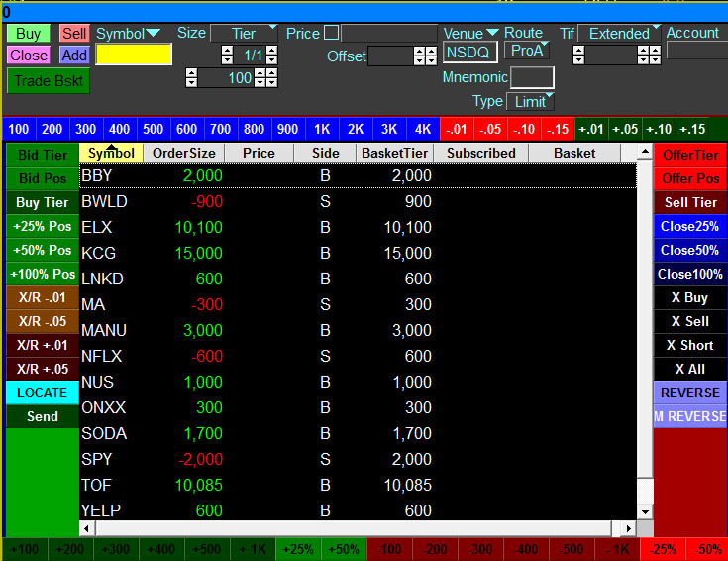Screen dimensions: 728x561
Task: Click the Offer Pos button
Action: pos(690,178)
